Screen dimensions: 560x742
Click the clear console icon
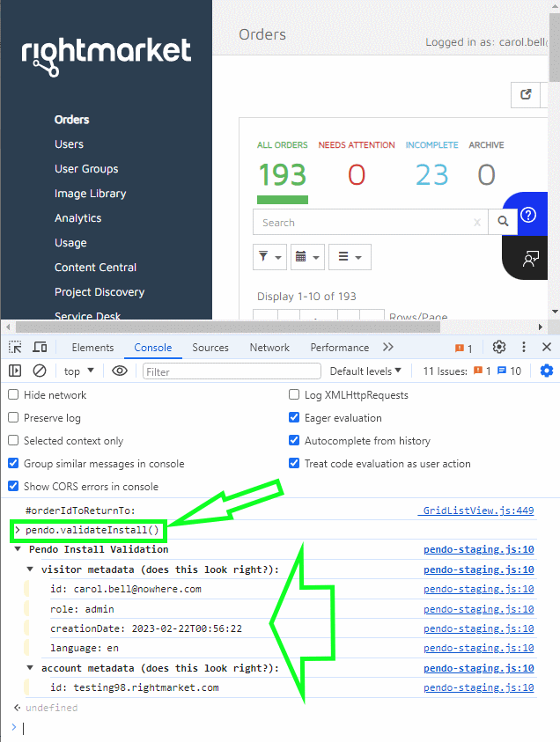[40, 371]
